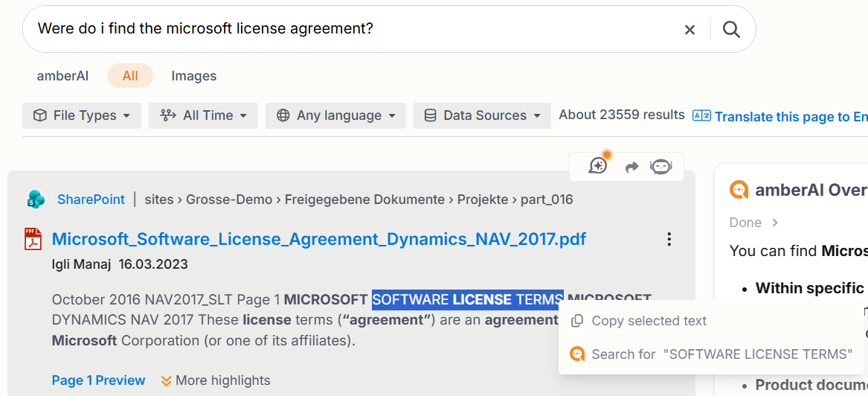Click the Freigegebene Dokumente breadcrumb
This screenshot has height=396, width=868.
click(364, 199)
